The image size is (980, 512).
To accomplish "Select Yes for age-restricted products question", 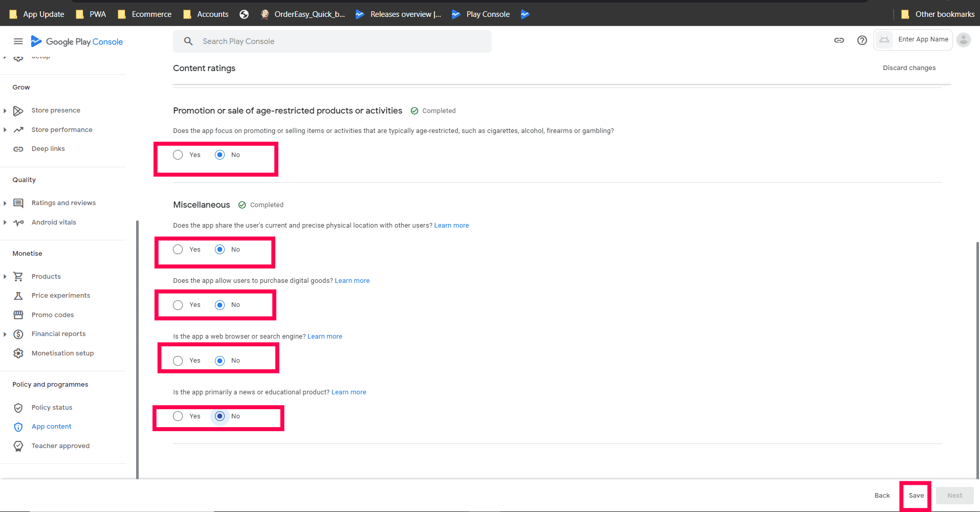I will click(x=178, y=155).
